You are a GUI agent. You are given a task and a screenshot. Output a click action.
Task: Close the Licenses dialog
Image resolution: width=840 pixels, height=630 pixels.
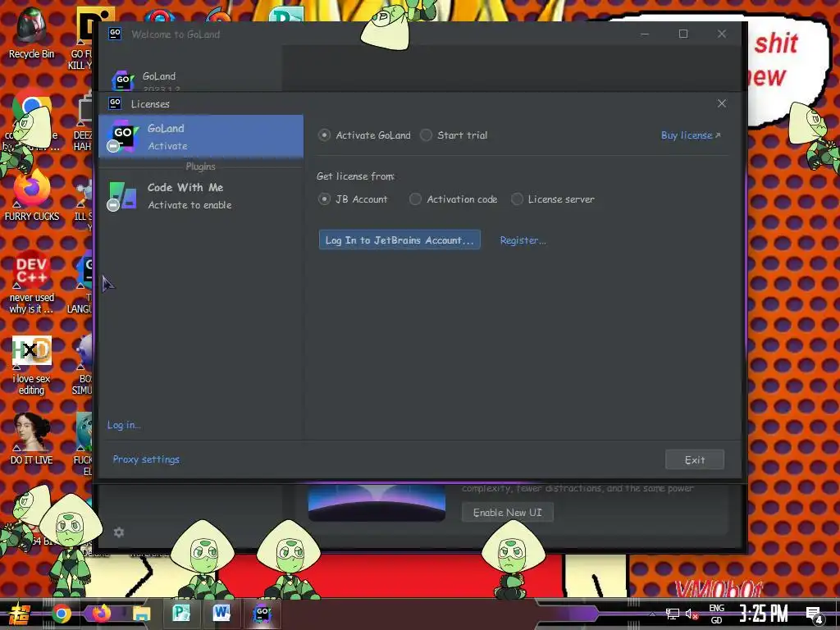point(722,103)
